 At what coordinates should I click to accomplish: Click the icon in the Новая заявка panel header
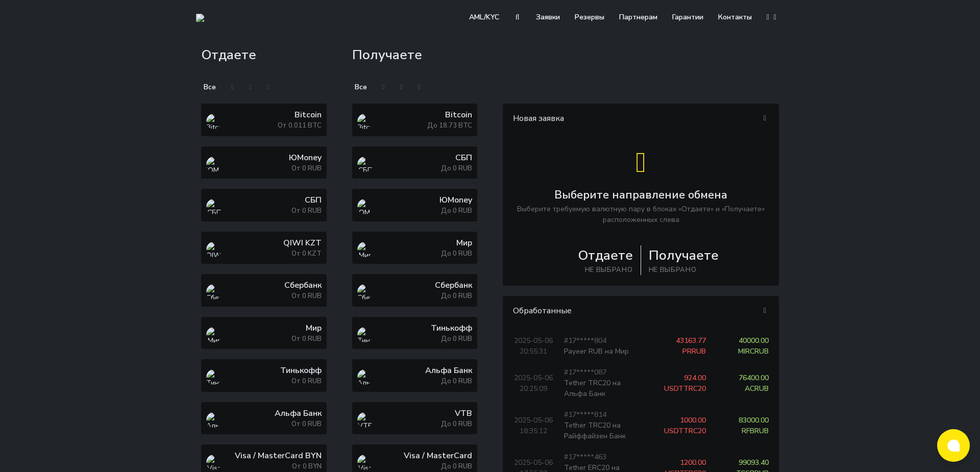pos(764,118)
